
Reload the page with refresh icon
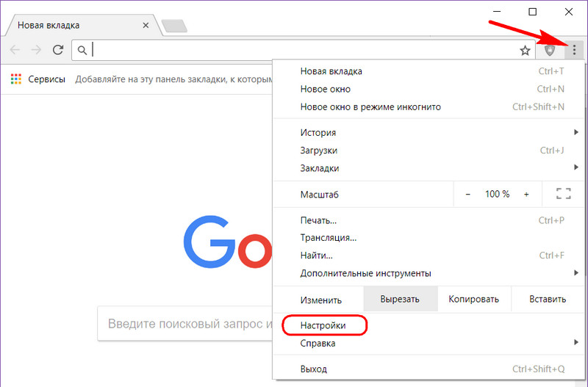(58, 49)
